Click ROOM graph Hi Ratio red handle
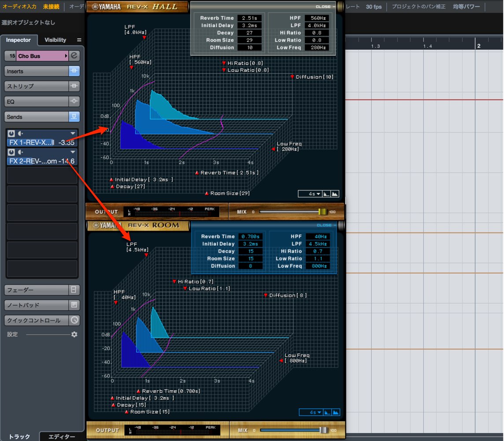The width and height of the screenshot is (504, 441). tap(174, 281)
